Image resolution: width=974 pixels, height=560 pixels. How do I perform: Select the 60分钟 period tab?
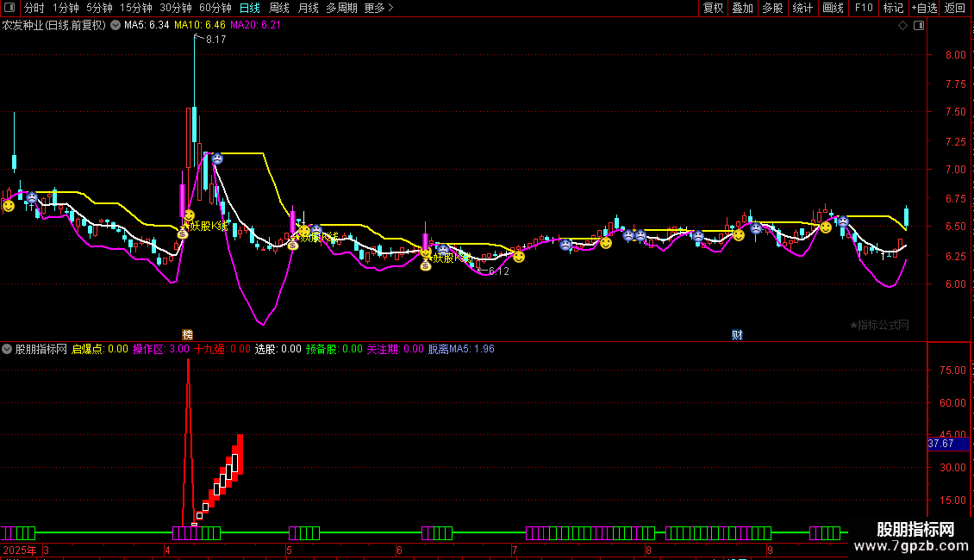215,8
